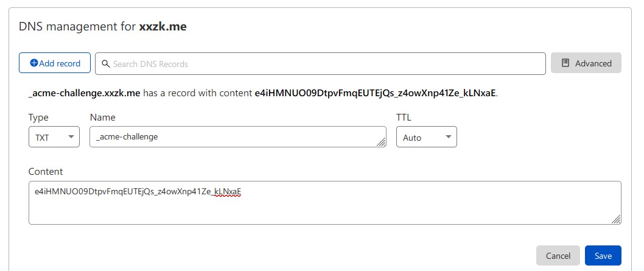Click the Advanced button
644x271 pixels.
pyautogui.click(x=586, y=63)
